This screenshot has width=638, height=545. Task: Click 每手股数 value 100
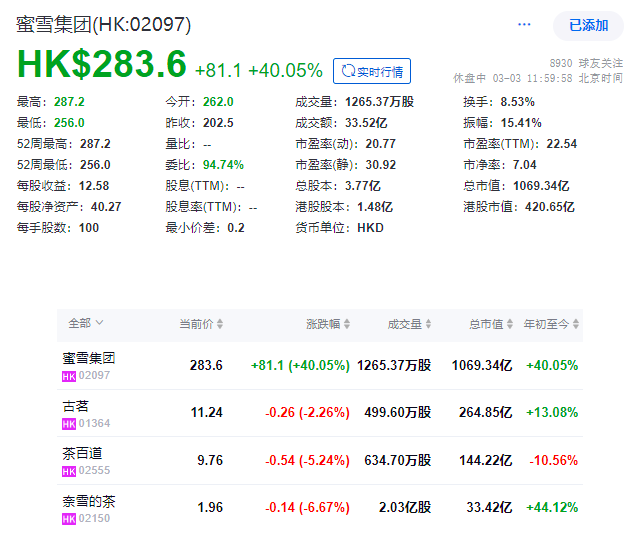(89, 228)
